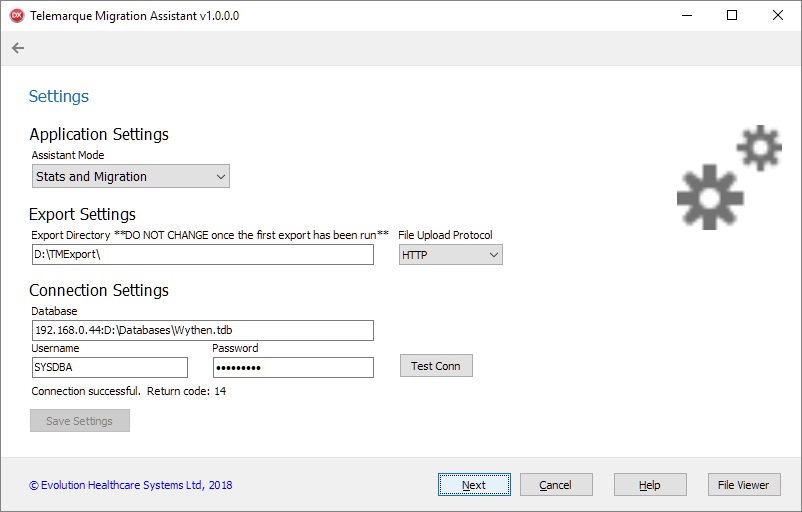Close the Telemarque Migration Assistant window
802x512 pixels.
pos(778,16)
